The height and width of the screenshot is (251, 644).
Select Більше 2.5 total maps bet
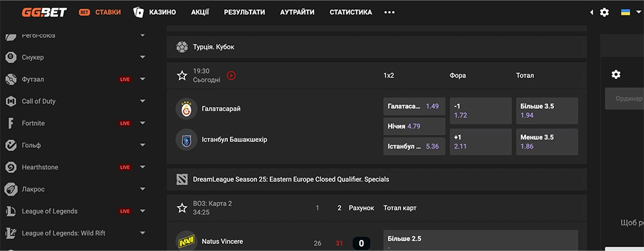(x=480, y=241)
